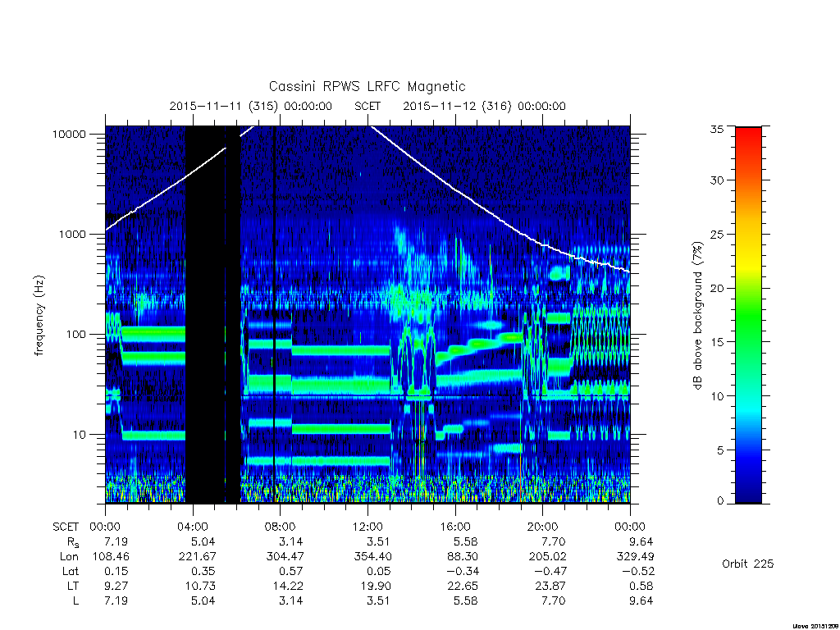Click local time value 23.87
This screenshot has width=840, height=630.
550,586
